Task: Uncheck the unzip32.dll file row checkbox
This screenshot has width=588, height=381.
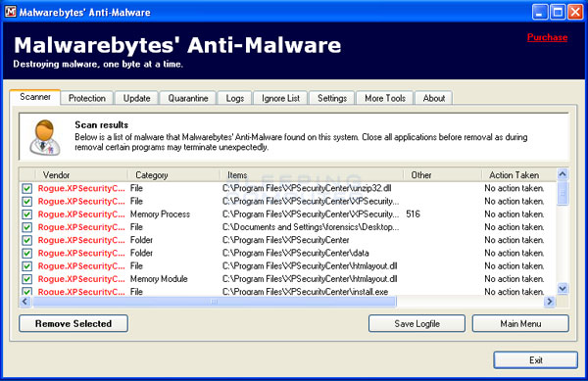Action: click(27, 188)
